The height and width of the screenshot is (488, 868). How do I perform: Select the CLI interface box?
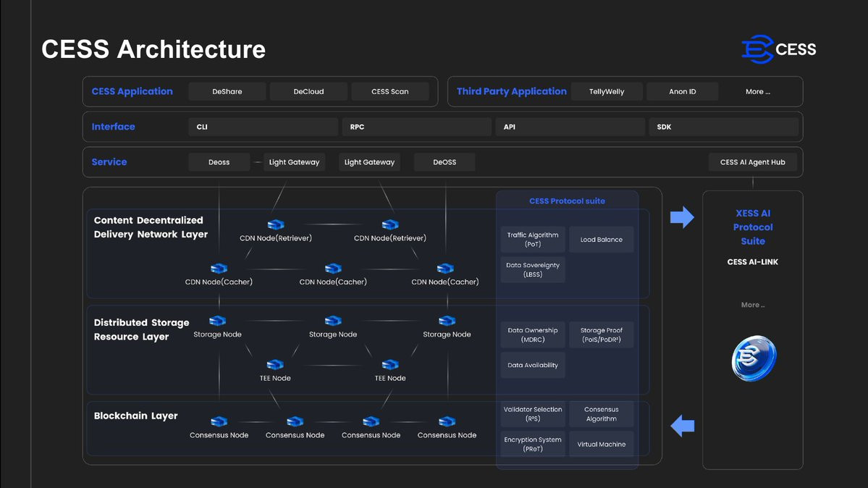[x=263, y=127]
